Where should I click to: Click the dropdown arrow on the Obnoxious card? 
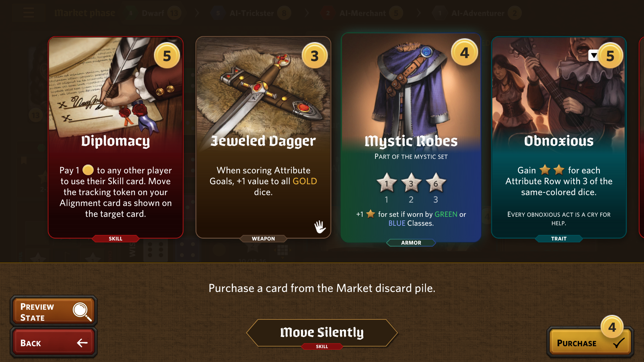pos(593,55)
